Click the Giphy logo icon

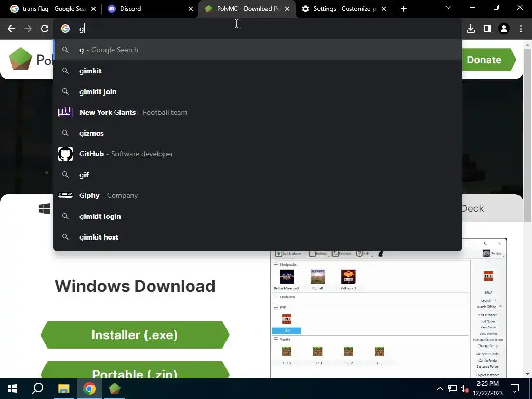coord(65,195)
